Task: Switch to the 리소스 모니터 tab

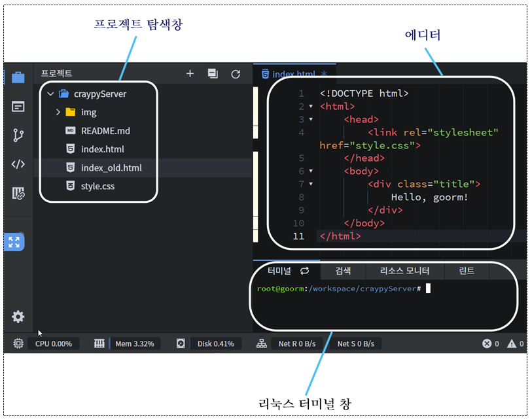Action: [x=404, y=271]
